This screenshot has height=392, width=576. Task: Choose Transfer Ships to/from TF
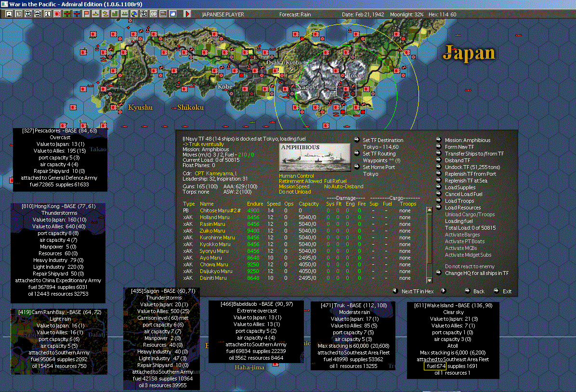pos(474,154)
